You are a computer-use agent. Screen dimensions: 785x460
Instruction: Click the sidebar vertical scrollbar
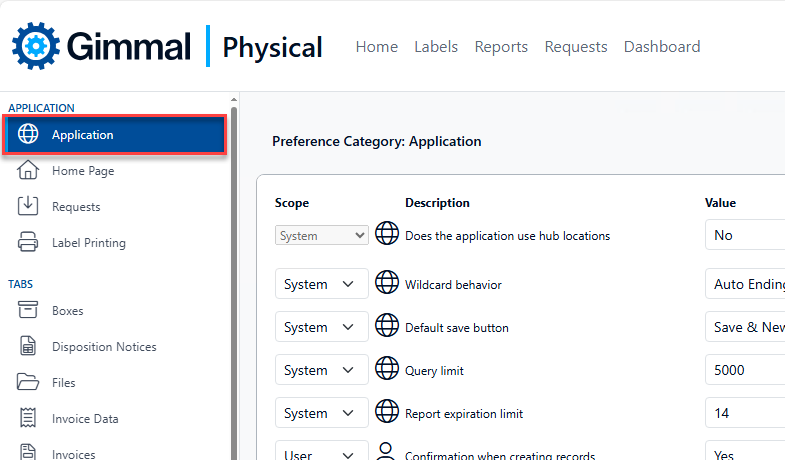(x=234, y=283)
